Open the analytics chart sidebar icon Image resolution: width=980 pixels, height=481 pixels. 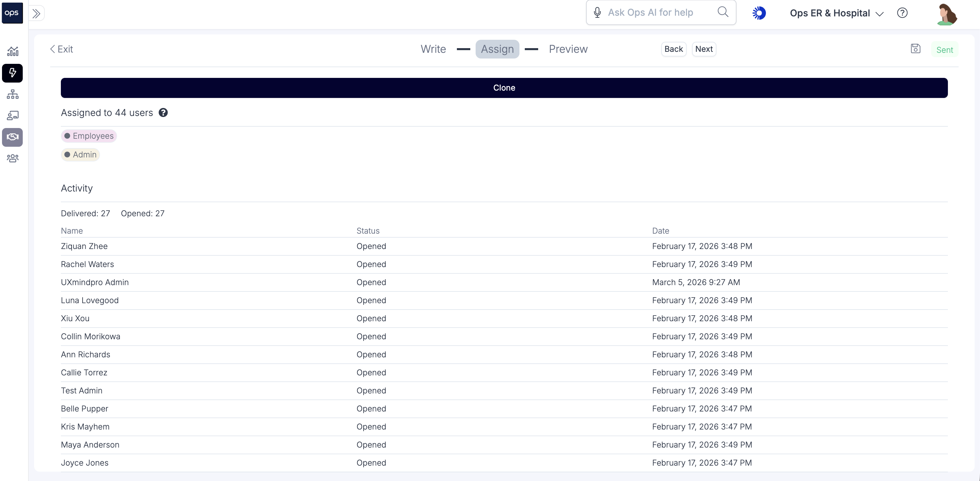click(13, 51)
